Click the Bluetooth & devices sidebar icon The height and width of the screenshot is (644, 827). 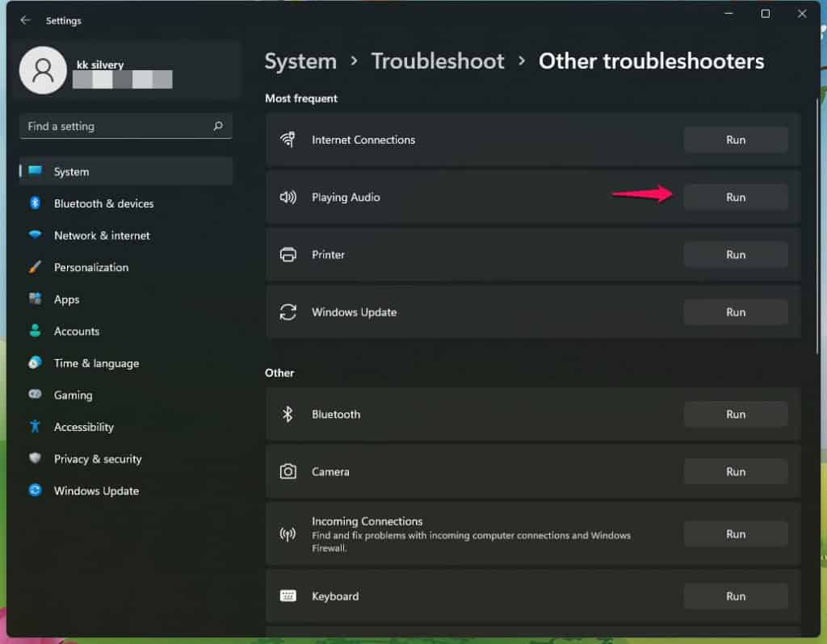(x=35, y=203)
